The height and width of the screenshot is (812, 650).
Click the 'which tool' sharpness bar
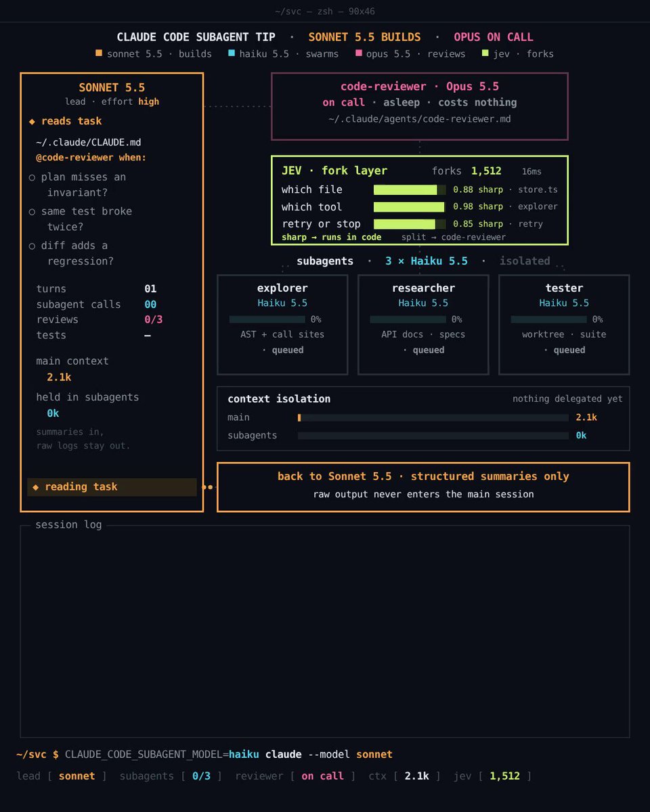(x=410, y=207)
